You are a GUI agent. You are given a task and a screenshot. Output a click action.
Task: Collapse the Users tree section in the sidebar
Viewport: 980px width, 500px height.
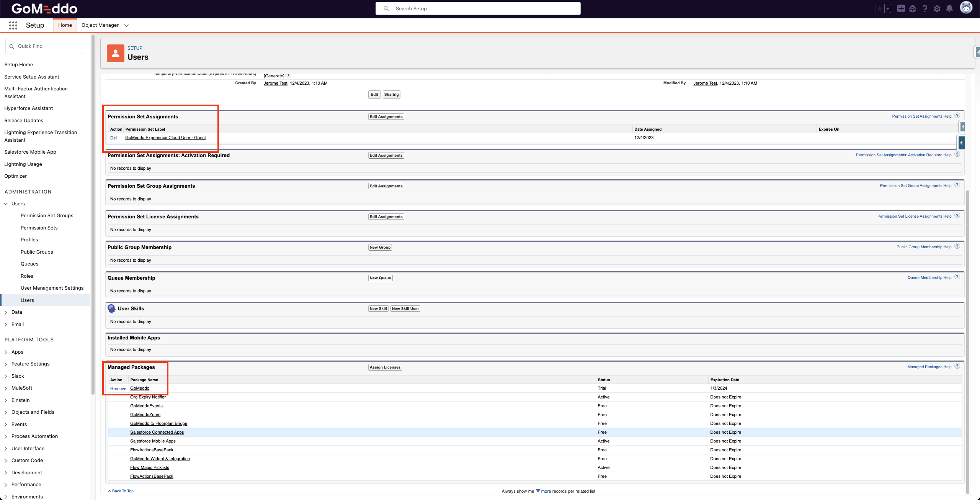(x=5, y=203)
